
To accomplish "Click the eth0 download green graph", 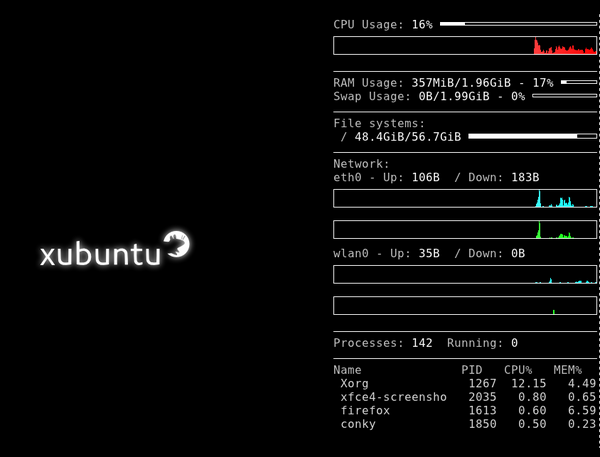I will click(x=465, y=230).
